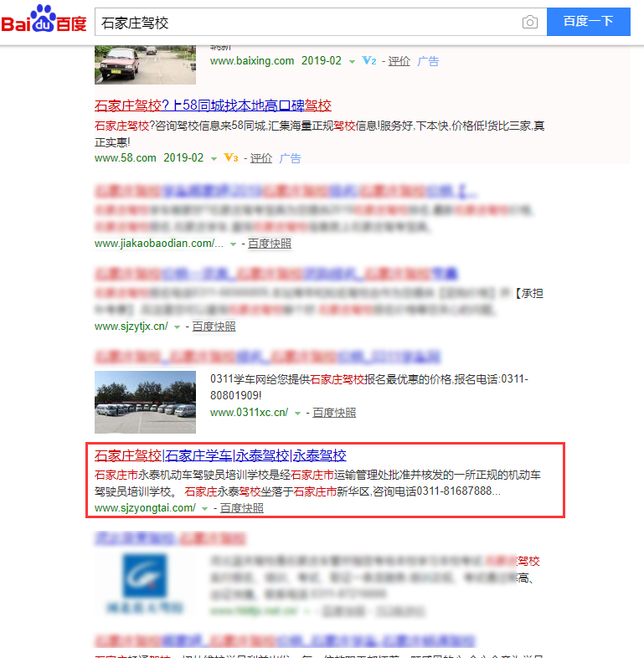Open 百度快照 for www.0311xc.cn
Screen dimensions: 644x658
pos(334,413)
